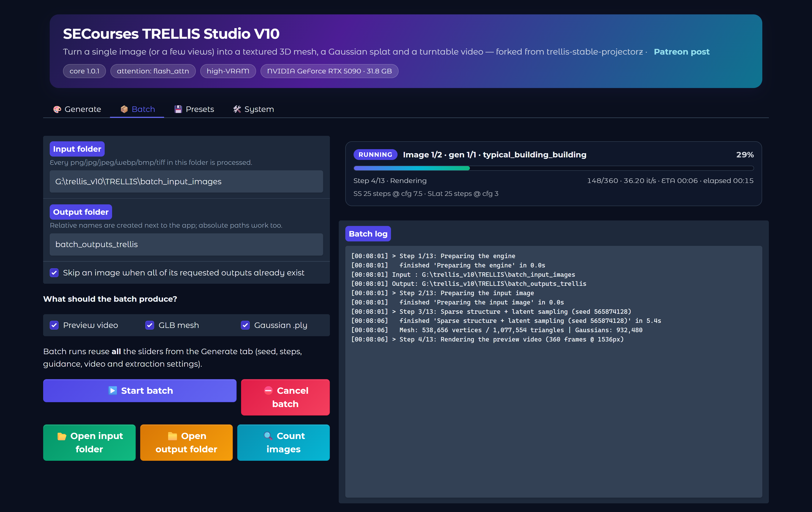Click inside the Batch log text area
The height and width of the screenshot is (512, 812).
pos(553,372)
